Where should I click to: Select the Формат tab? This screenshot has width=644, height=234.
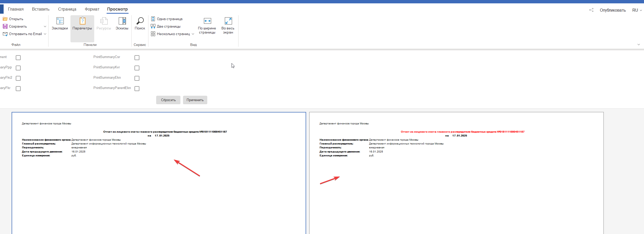(x=92, y=9)
